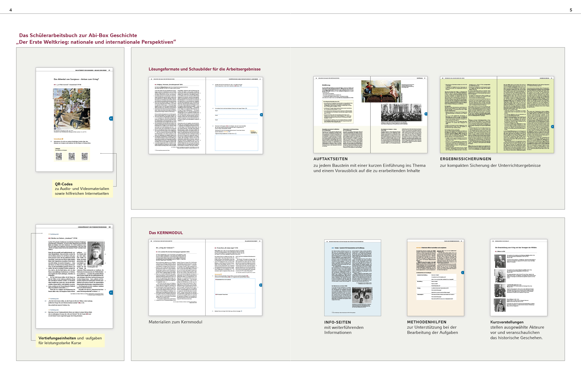Click the blue V tab on Suttner page

pos(111,292)
